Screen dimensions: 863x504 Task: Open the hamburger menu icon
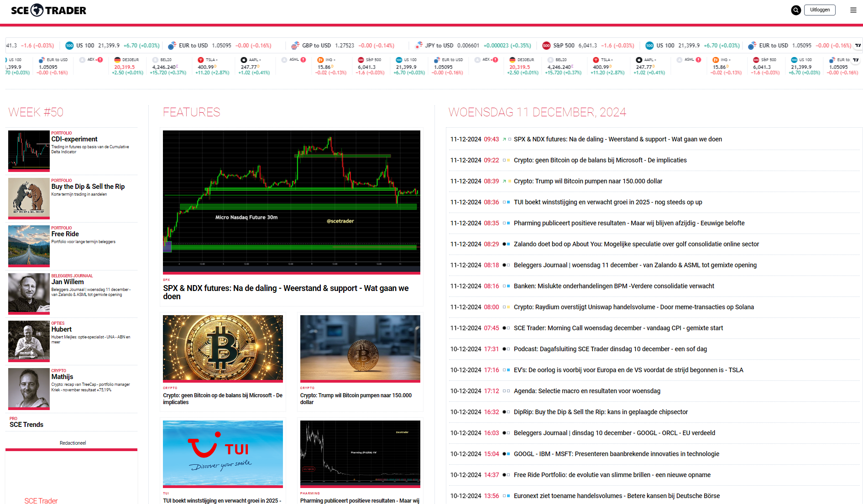(853, 10)
